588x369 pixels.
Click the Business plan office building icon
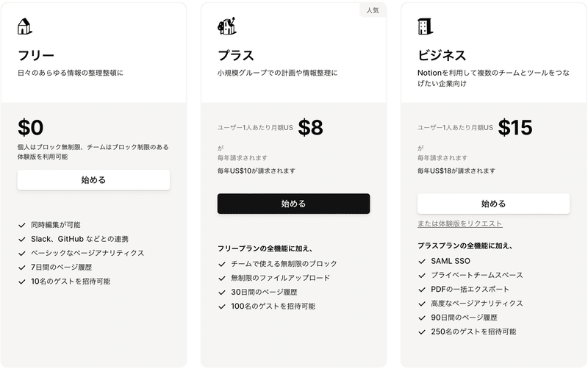tap(426, 26)
